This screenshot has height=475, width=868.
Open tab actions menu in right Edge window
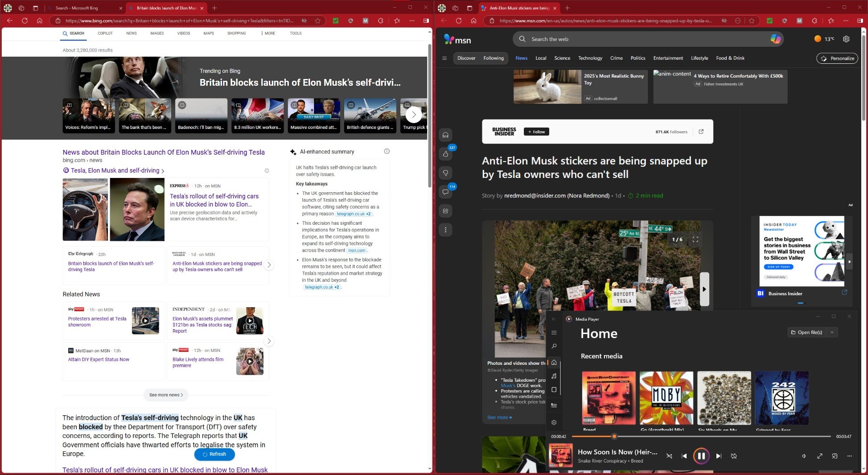click(469, 8)
